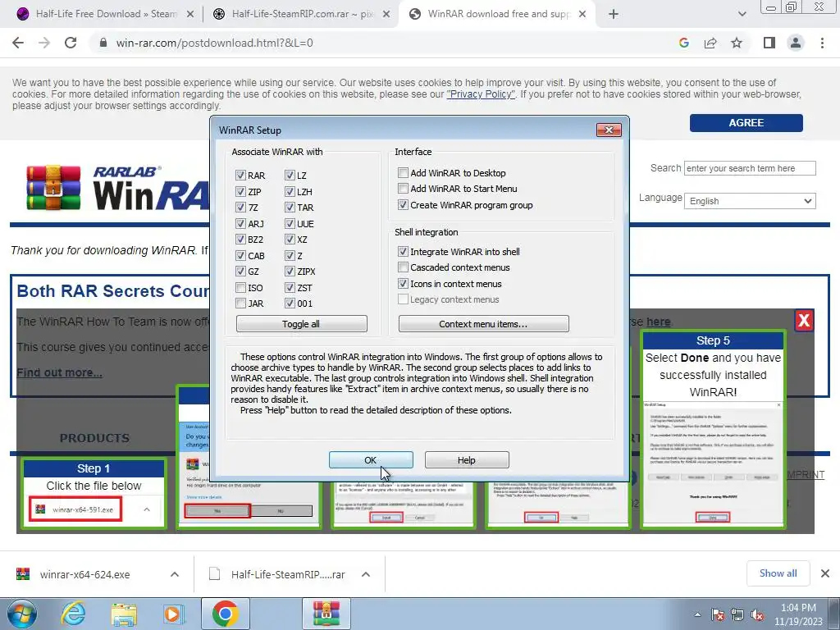Expand Half-Life-SteamRIP rar download options
840x630 pixels.
pyautogui.click(x=366, y=574)
